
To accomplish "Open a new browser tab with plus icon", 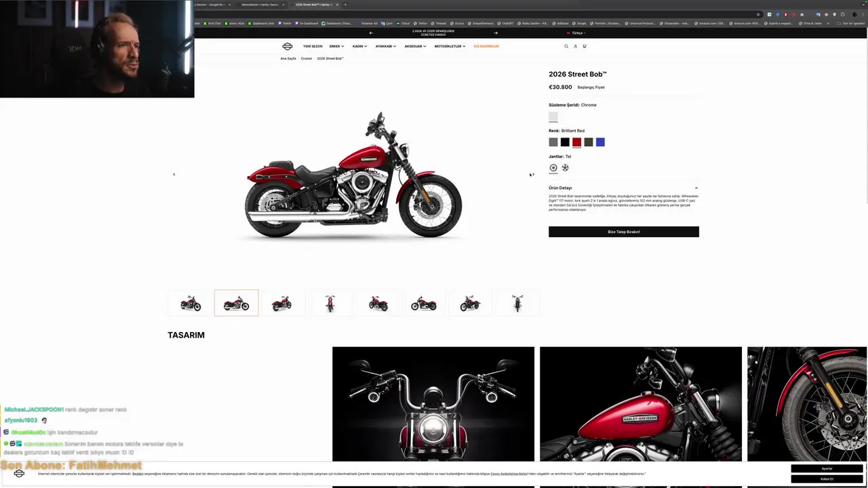I will click(345, 5).
